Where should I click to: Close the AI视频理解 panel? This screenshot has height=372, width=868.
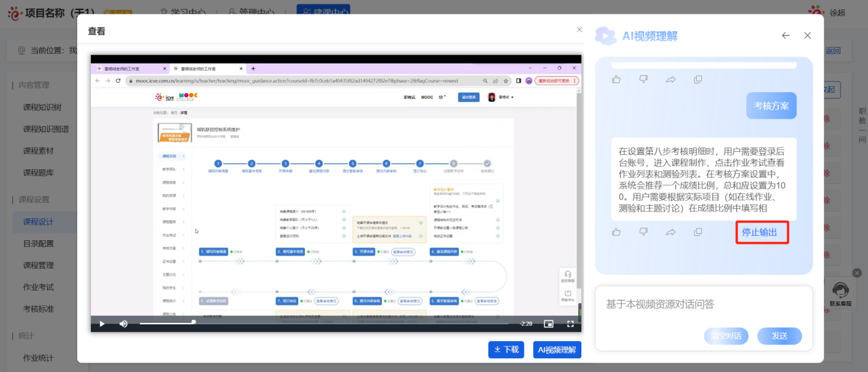pyautogui.click(x=807, y=36)
